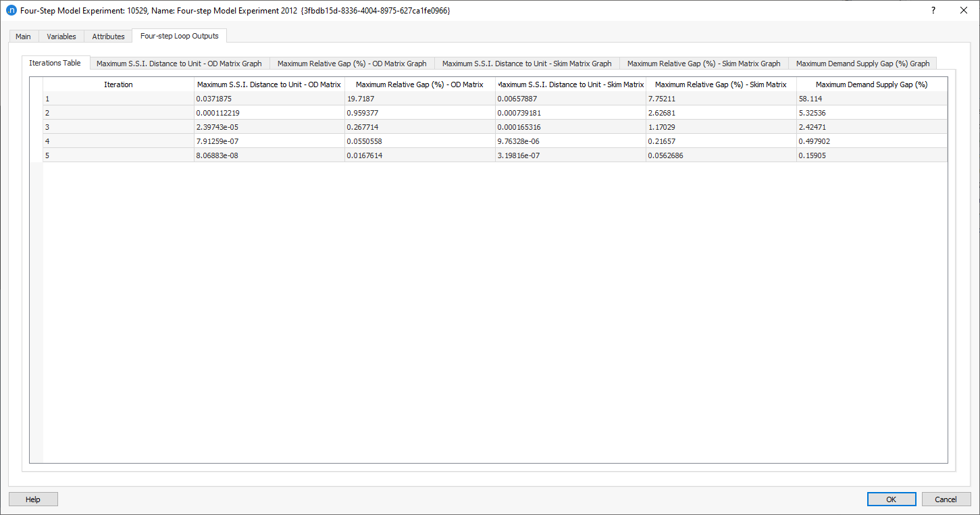This screenshot has height=515, width=980.
Task: Select the Iterations Table tab
Action: pos(55,63)
